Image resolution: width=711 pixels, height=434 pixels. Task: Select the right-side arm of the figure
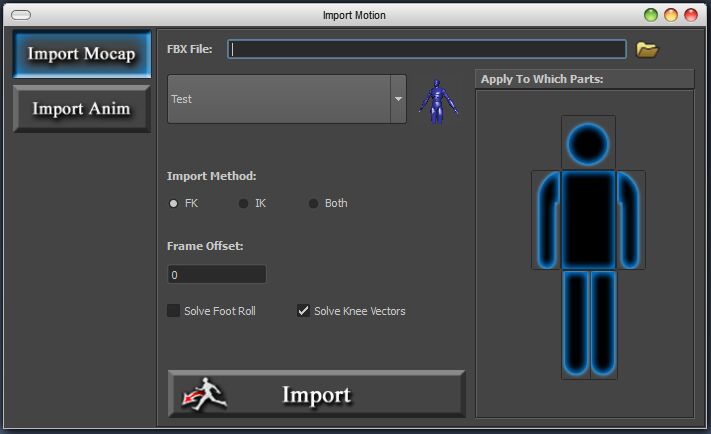click(x=630, y=220)
